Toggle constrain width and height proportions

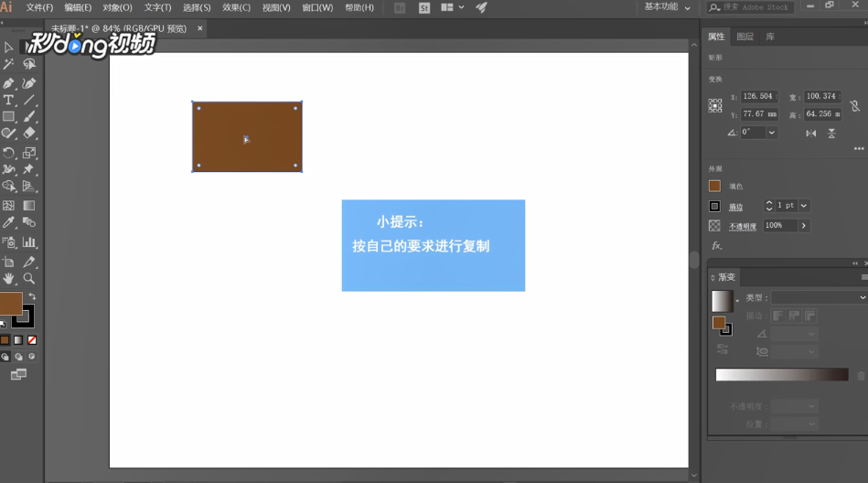(x=854, y=105)
